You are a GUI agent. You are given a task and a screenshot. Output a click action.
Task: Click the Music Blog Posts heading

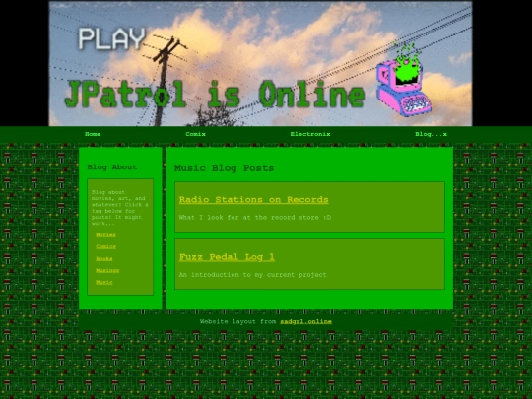pos(224,167)
